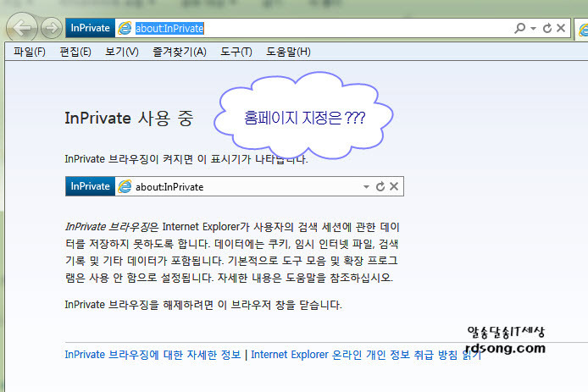Click the browser Forward arrow button

coord(52,28)
